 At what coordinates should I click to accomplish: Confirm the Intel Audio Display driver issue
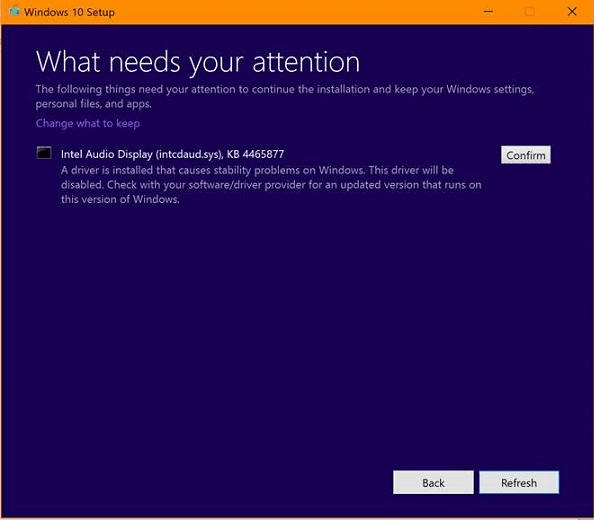pos(526,155)
